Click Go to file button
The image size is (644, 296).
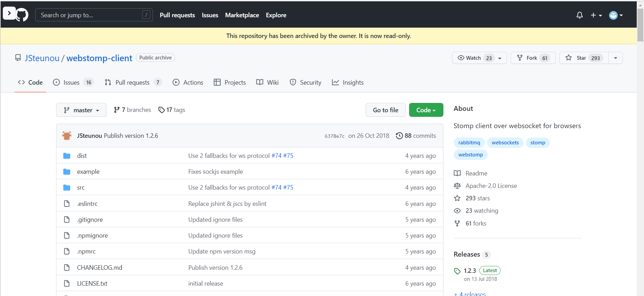pos(386,110)
